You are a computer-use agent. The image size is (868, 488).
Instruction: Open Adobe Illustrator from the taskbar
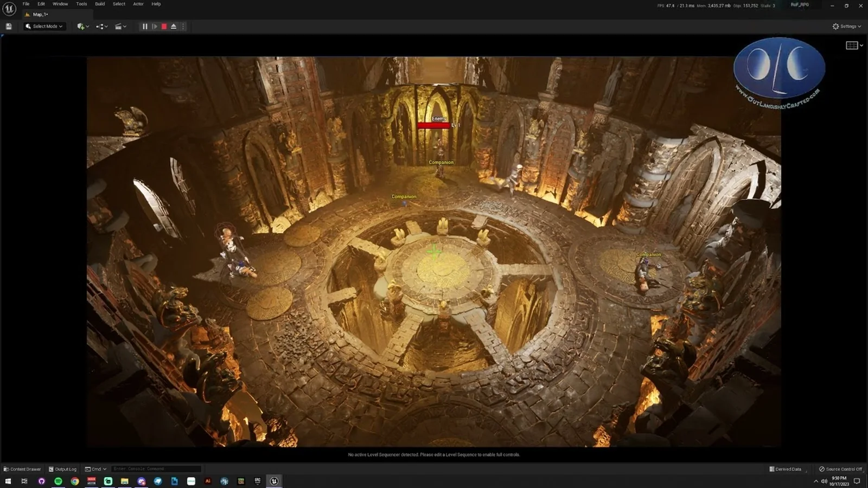tap(208, 481)
